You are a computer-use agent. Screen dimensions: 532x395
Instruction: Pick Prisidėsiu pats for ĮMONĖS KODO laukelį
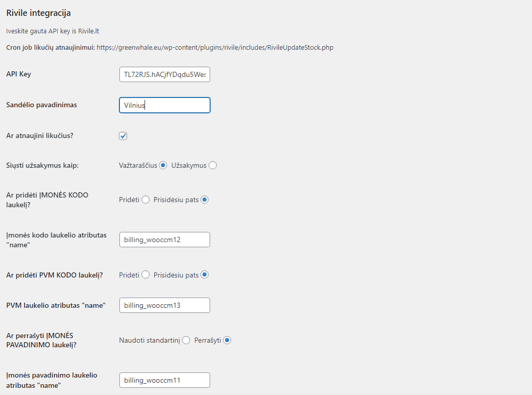[204, 200]
